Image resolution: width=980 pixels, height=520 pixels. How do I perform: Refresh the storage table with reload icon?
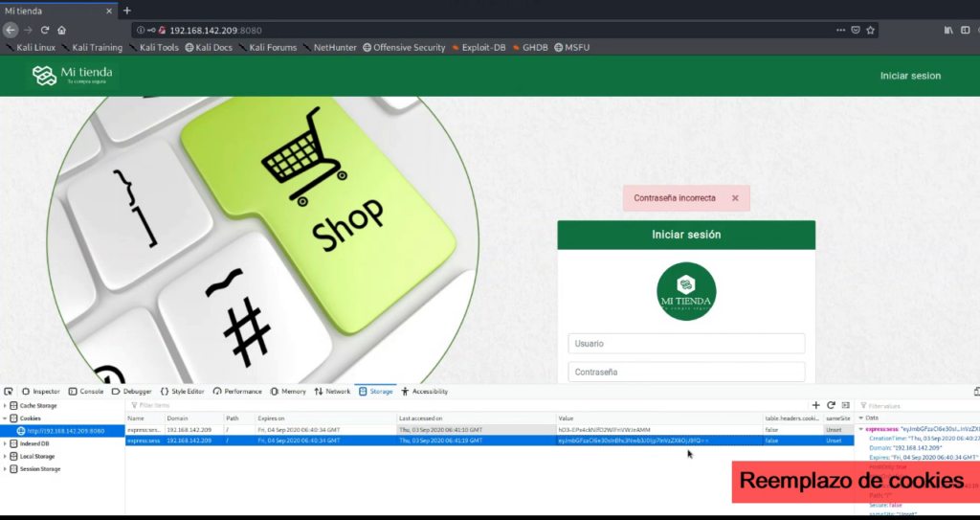[x=831, y=405]
